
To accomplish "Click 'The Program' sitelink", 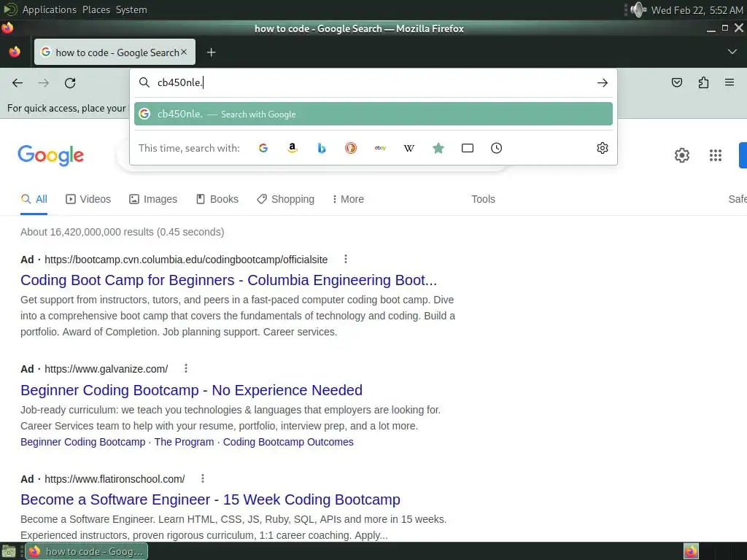I will point(184,442).
